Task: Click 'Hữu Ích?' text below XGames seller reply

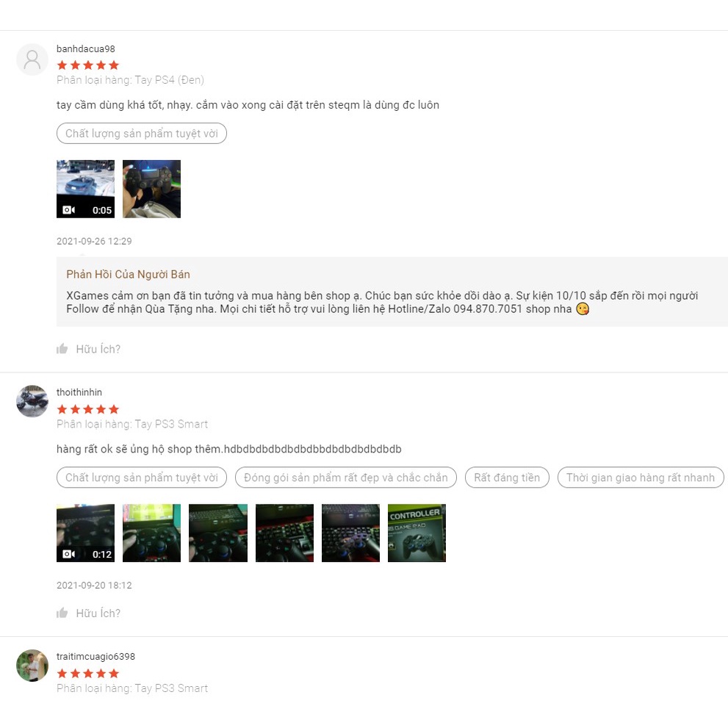Action: pyautogui.click(x=98, y=349)
